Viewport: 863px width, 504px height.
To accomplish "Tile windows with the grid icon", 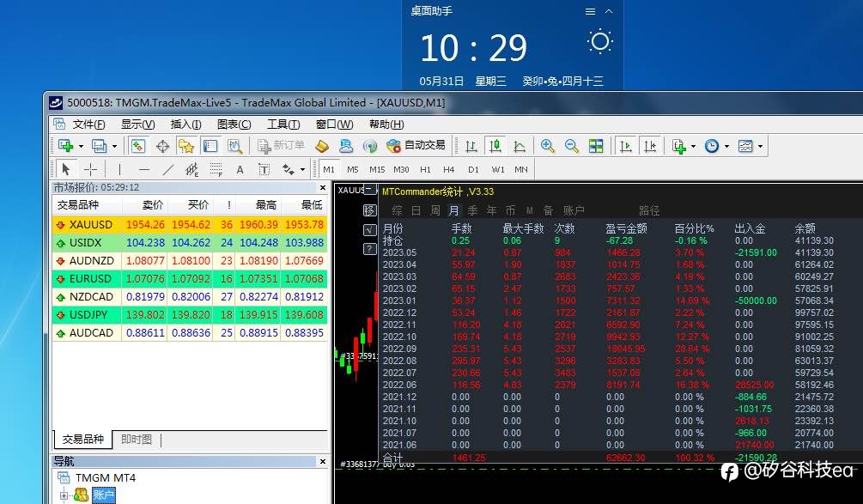I will pos(596,146).
